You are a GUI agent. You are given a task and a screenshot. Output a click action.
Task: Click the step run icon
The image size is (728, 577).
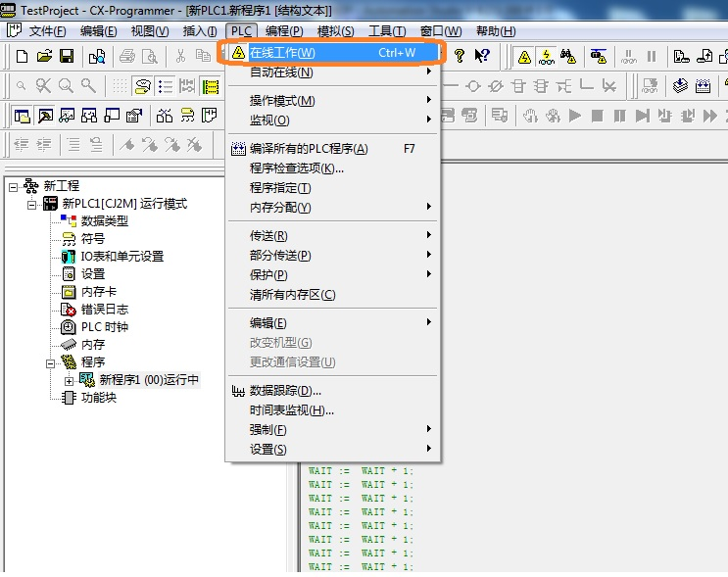pos(642,116)
